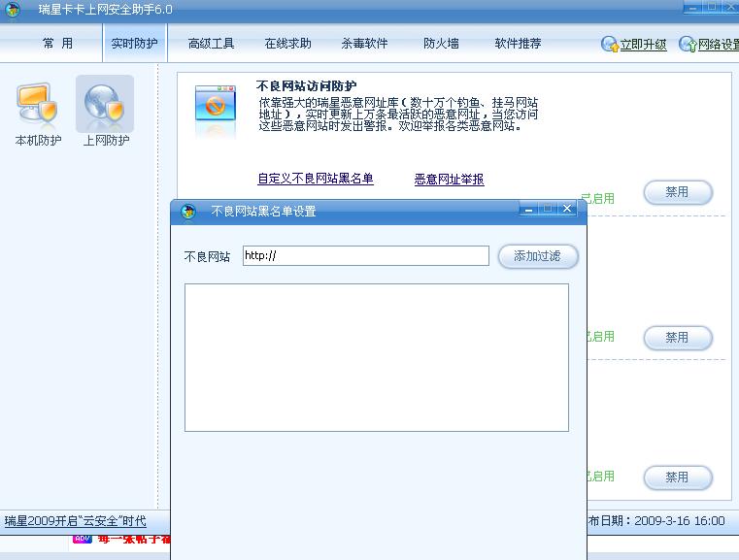This screenshot has width=739, height=560.
Task: Close the 不良网站黑名单设置 dialog
Action: [x=567, y=209]
